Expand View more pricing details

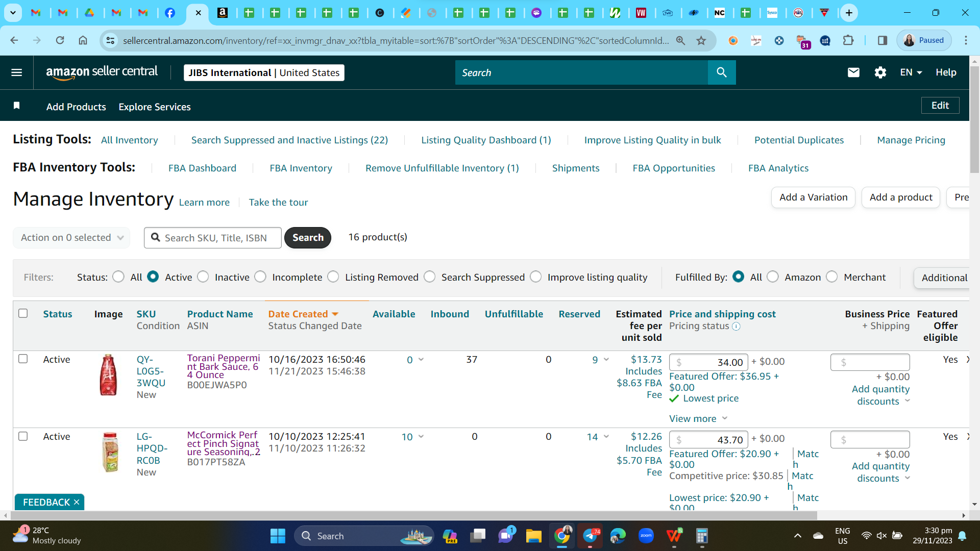[698, 418]
